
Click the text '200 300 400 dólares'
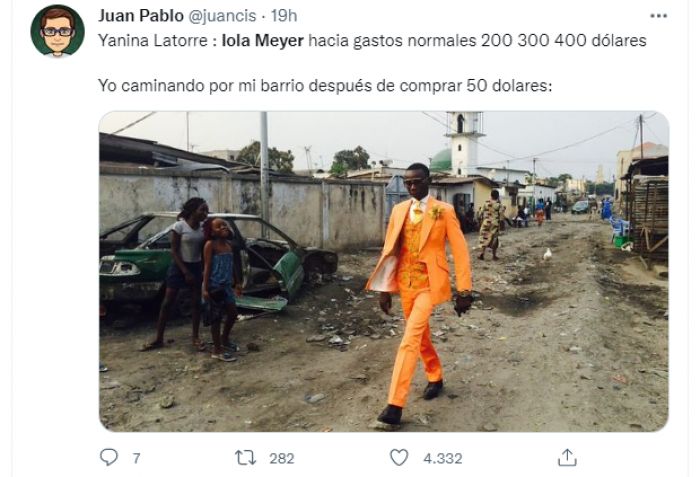[x=563, y=41]
